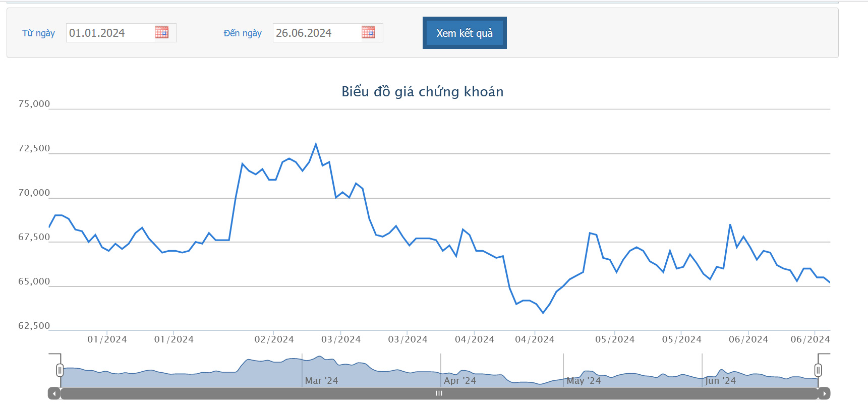Click the Jun '24 marker in the navigator
The width and height of the screenshot is (868, 404).
[720, 380]
